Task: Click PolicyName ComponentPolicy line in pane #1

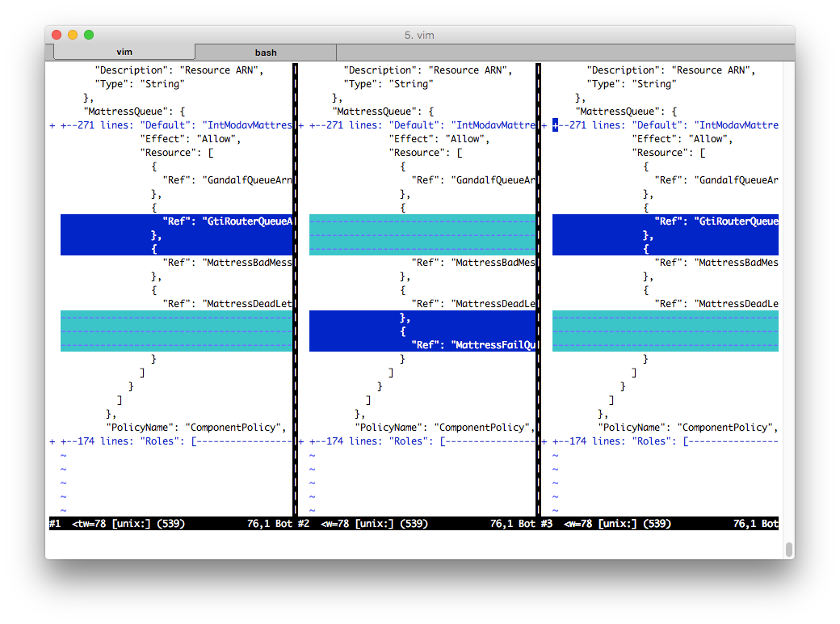Action: [x=196, y=428]
